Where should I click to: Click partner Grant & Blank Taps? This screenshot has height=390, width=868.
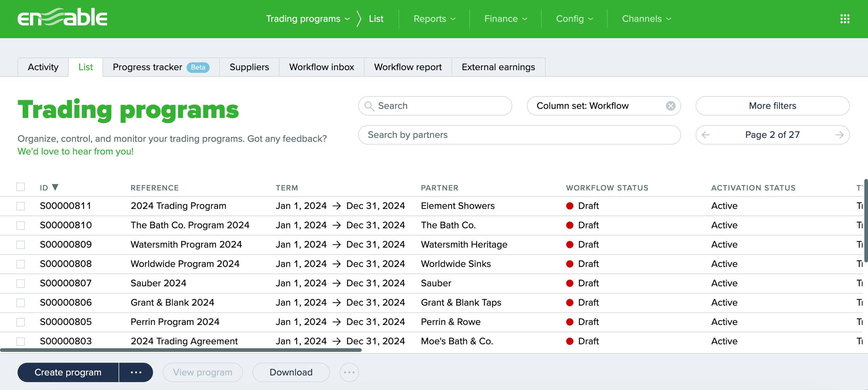(x=461, y=303)
